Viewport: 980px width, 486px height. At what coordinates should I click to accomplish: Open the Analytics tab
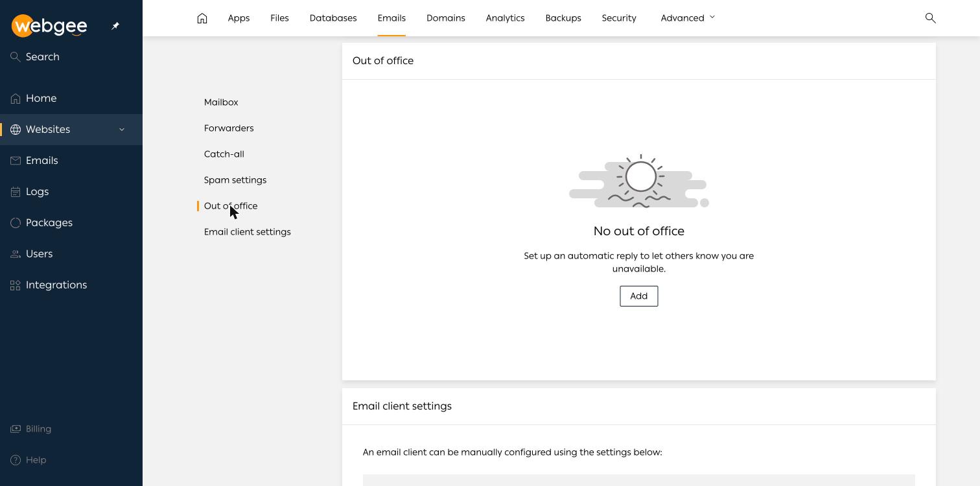click(x=505, y=18)
